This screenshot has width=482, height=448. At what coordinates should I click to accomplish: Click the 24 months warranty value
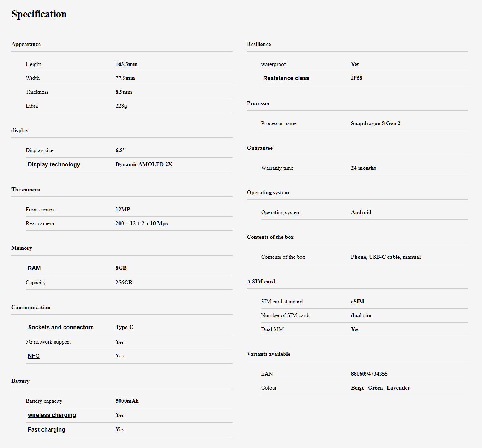pos(363,168)
